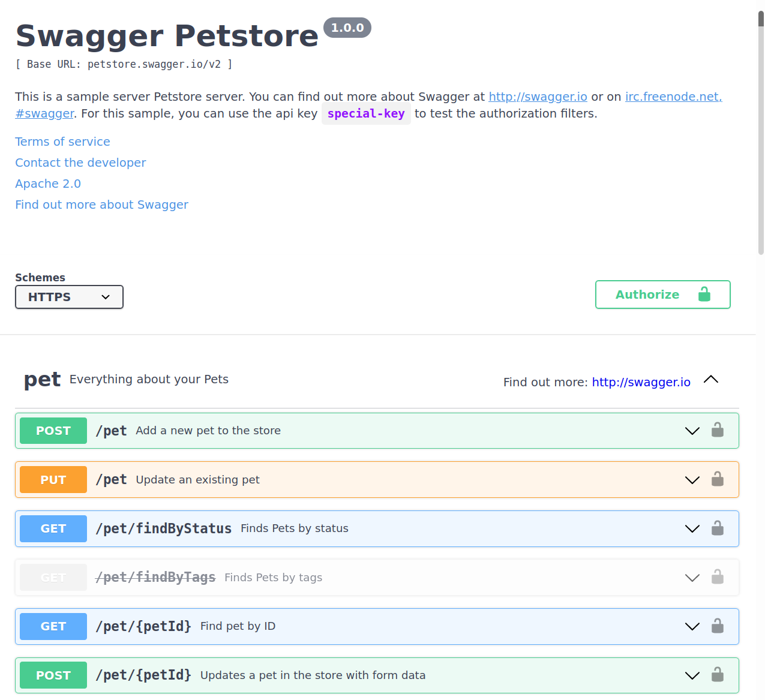Collapse the pet section with up chevron
Image resolution: width=765 pixels, height=700 pixels.
tap(711, 379)
